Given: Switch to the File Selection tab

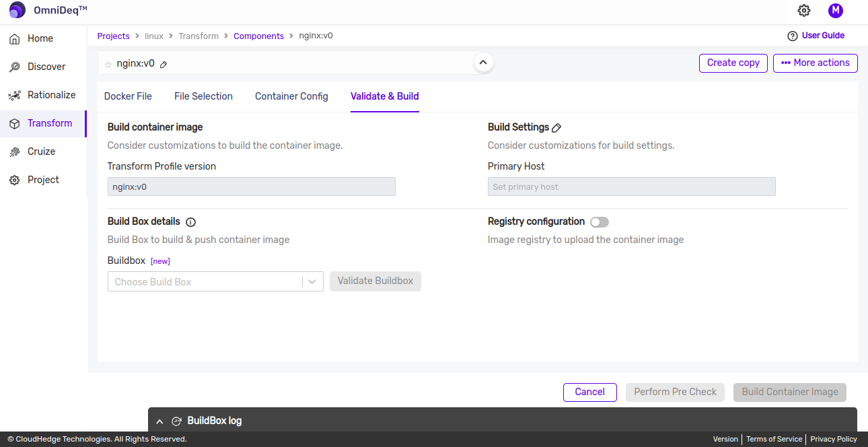Looking at the screenshot, I should pyautogui.click(x=203, y=96).
